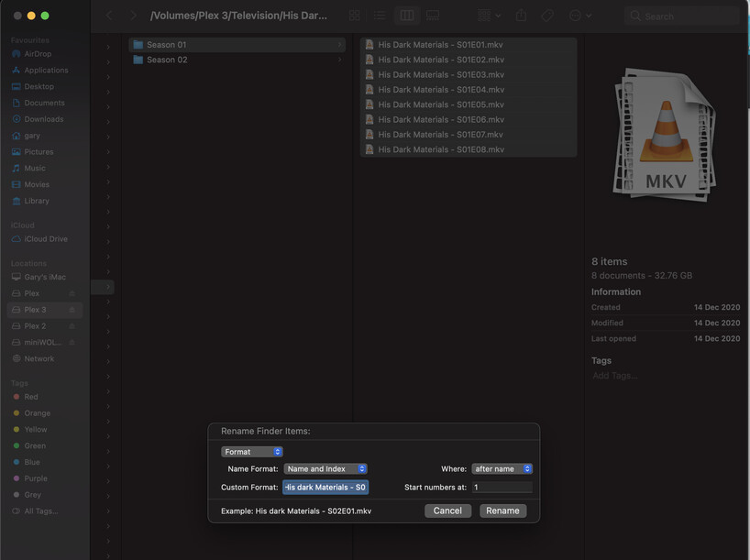Select file His Dark Materials - S01E01.mkv
This screenshot has height=560, width=750.
coord(468,45)
